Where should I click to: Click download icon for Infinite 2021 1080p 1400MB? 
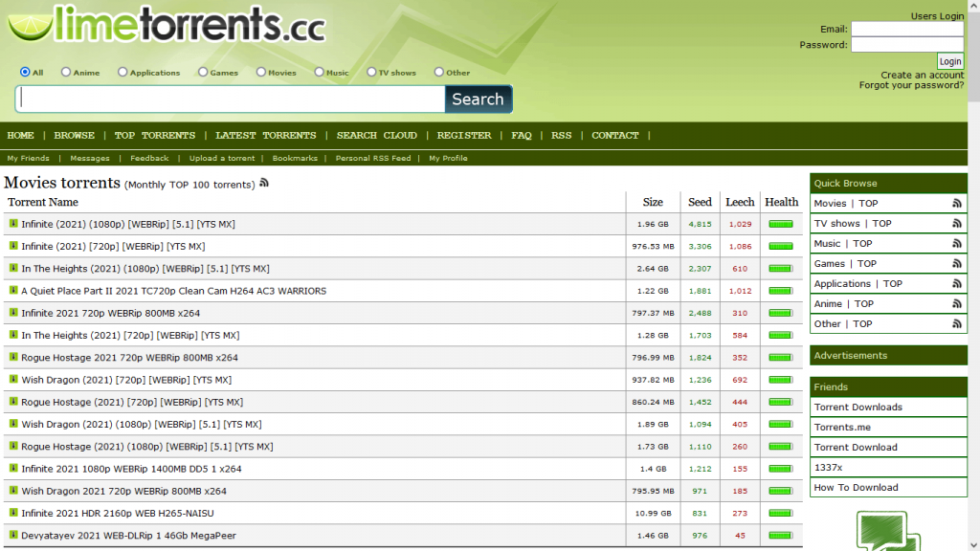click(13, 468)
